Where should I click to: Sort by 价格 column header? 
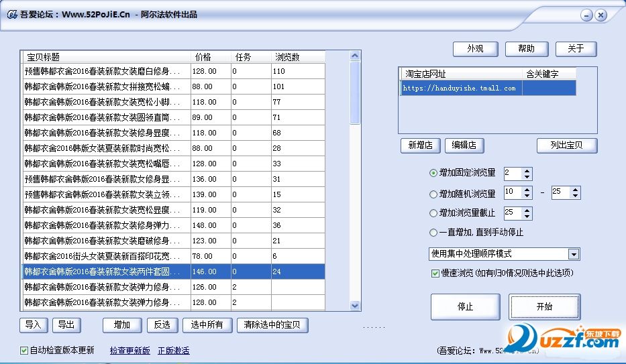(211, 57)
